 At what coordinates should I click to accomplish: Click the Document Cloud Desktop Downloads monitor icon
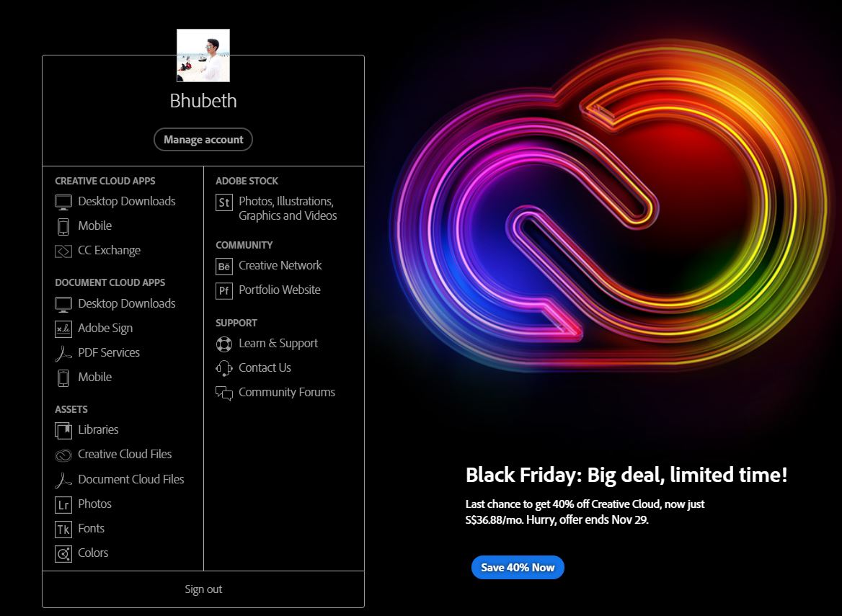tap(63, 304)
